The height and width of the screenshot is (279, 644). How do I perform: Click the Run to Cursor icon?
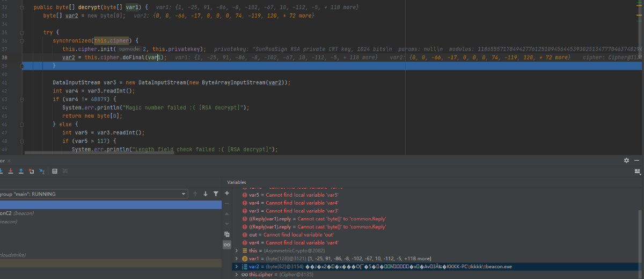tap(41, 171)
